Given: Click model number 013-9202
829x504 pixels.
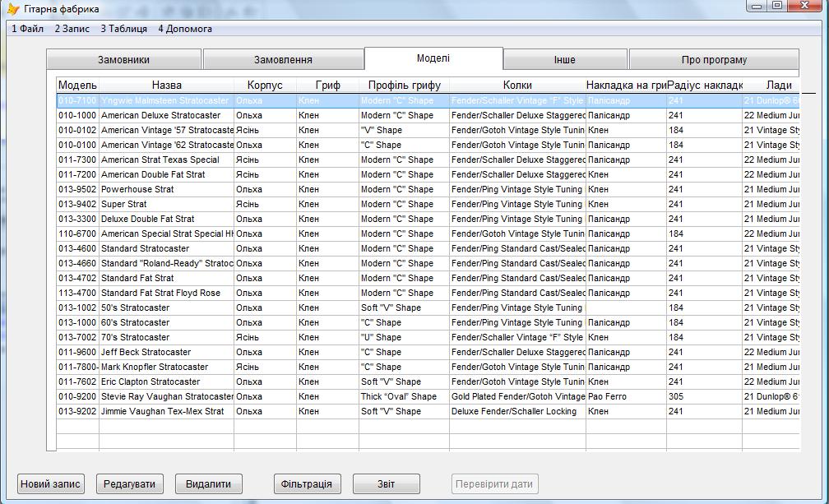Looking at the screenshot, I should pyautogui.click(x=77, y=411).
